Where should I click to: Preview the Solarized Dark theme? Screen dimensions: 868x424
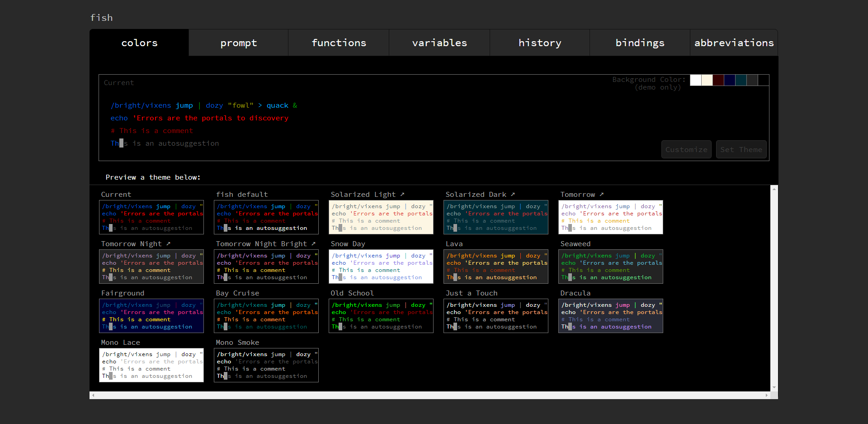click(x=496, y=217)
